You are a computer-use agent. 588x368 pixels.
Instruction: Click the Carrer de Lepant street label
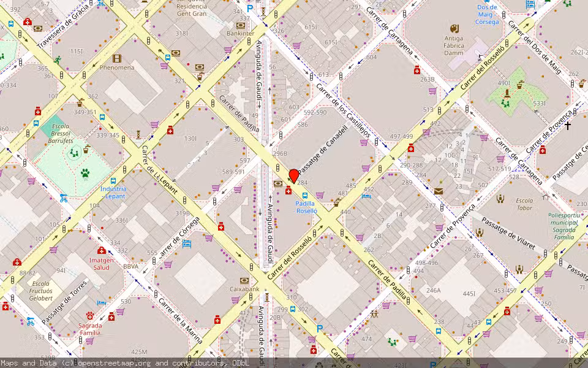(x=159, y=170)
